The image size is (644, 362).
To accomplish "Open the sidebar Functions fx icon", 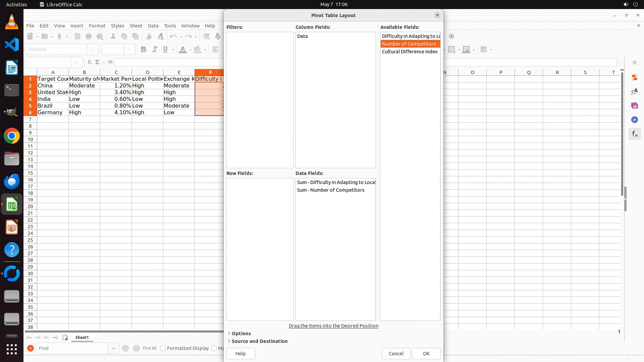I will pos(634,134).
